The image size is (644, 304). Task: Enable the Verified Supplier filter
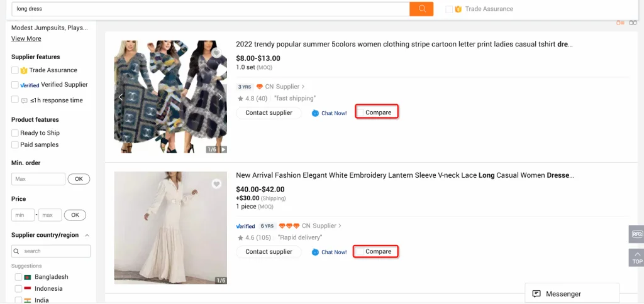15,85
